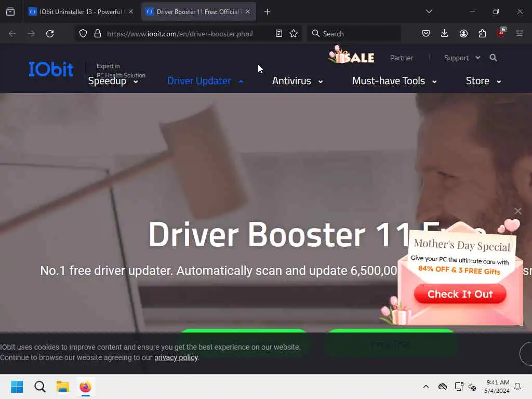The width and height of the screenshot is (532, 399).
Task: Open File Explorer from taskbar
Action: [63, 387]
